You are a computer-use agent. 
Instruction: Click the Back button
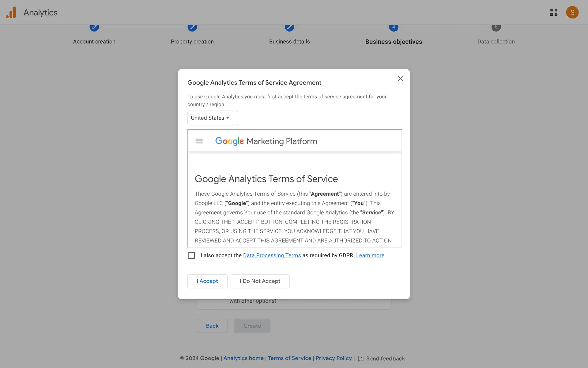[x=212, y=326]
